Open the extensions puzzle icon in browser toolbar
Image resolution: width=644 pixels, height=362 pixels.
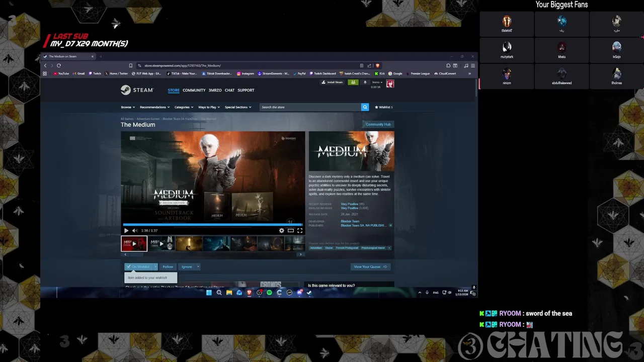448,65
